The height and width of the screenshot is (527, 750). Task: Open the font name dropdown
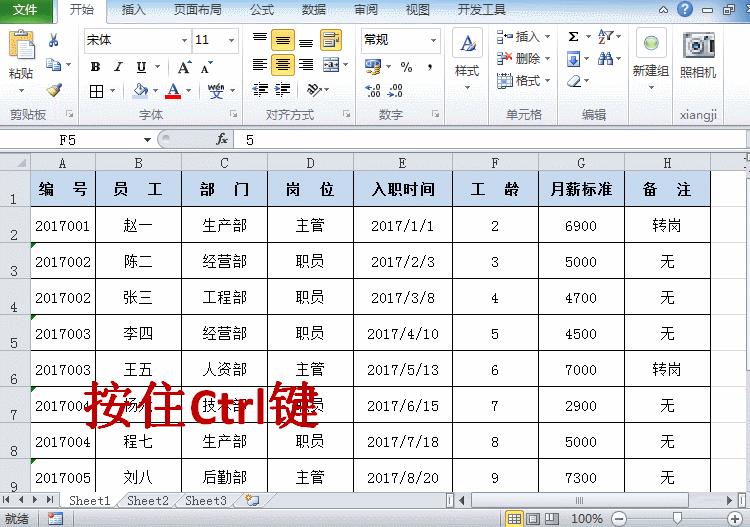pos(184,40)
